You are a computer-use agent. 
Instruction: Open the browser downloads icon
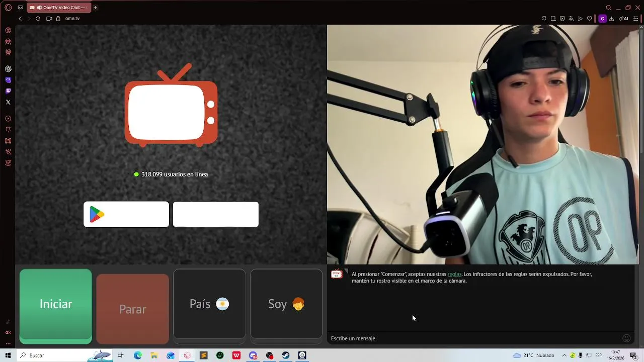(x=612, y=19)
